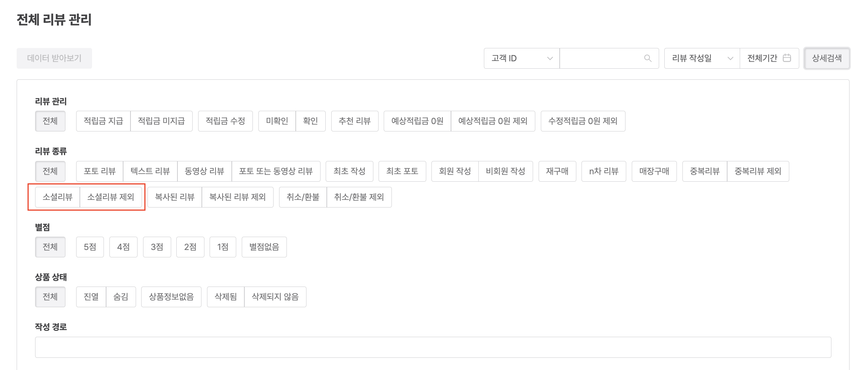Click the 상세검색 button
The height and width of the screenshot is (370, 868).
coord(827,58)
